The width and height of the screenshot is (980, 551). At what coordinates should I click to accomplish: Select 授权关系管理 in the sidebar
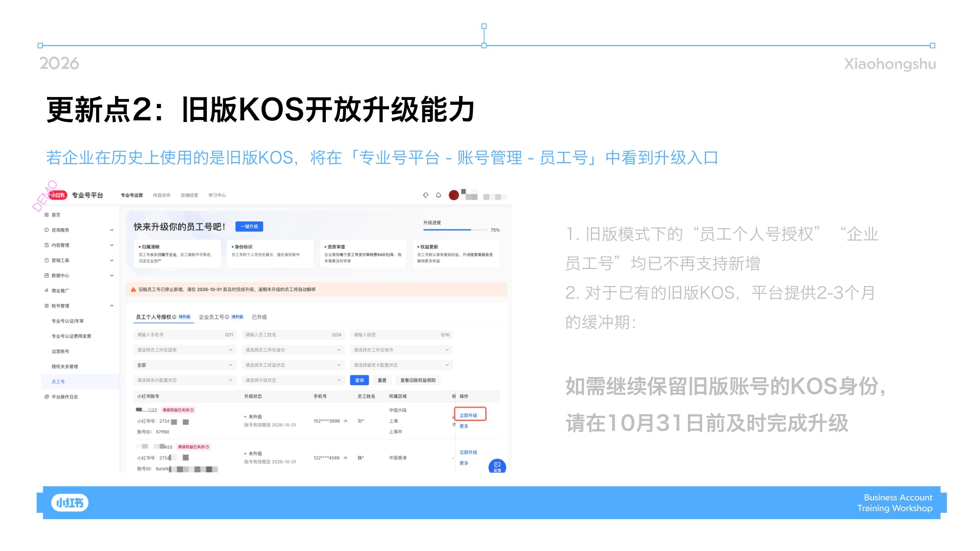(65, 367)
